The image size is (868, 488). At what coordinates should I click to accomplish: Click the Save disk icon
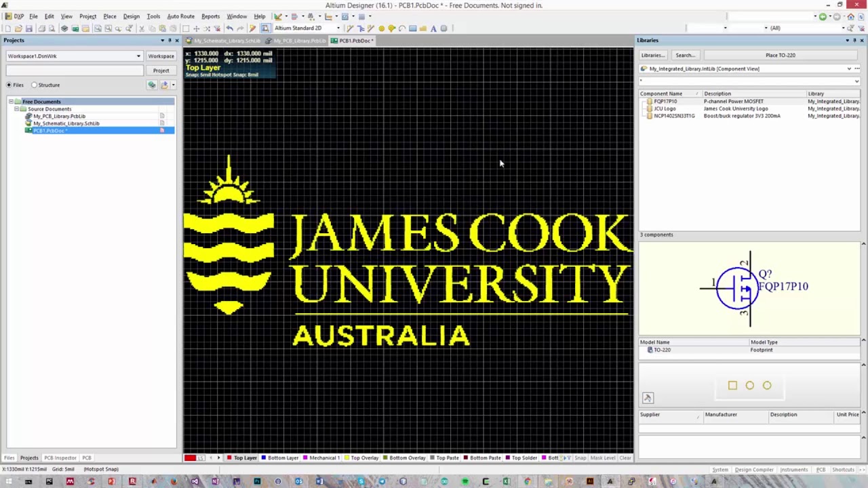coord(29,28)
